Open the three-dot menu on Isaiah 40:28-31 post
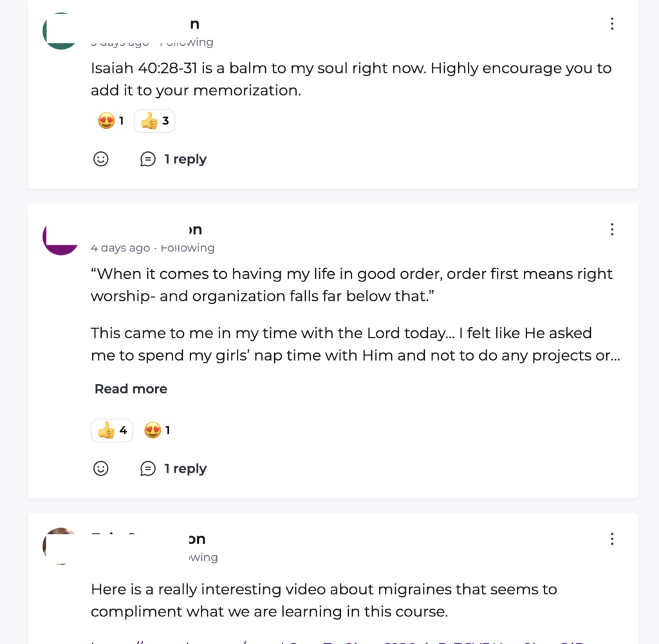Screen dimensions: 659x644 pos(612,24)
